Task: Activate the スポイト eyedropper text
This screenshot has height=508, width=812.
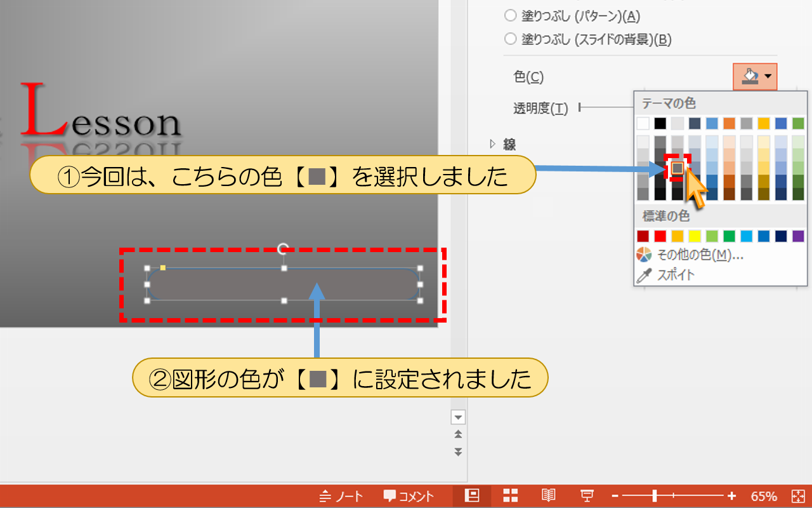Action: click(676, 275)
